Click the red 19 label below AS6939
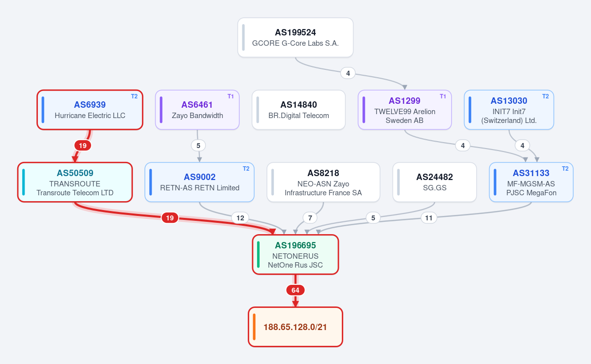The image size is (591, 364). click(83, 146)
